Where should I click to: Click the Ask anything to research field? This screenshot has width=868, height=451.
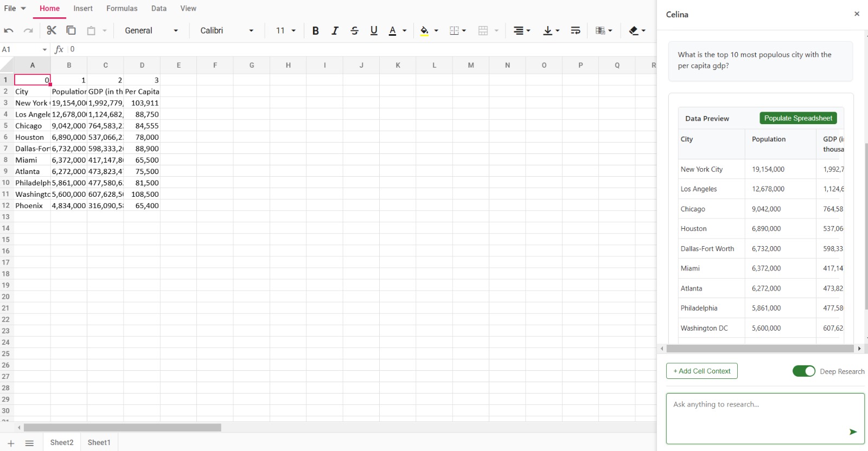click(x=765, y=418)
